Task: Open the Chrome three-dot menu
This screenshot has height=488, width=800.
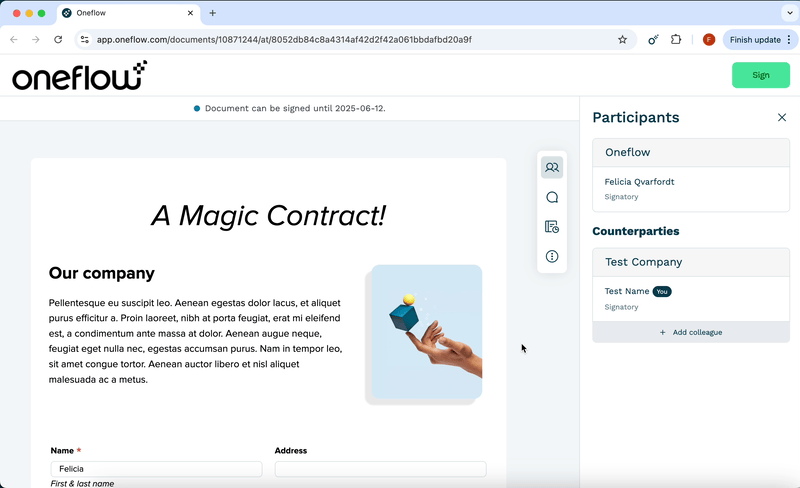Action: (x=789, y=39)
